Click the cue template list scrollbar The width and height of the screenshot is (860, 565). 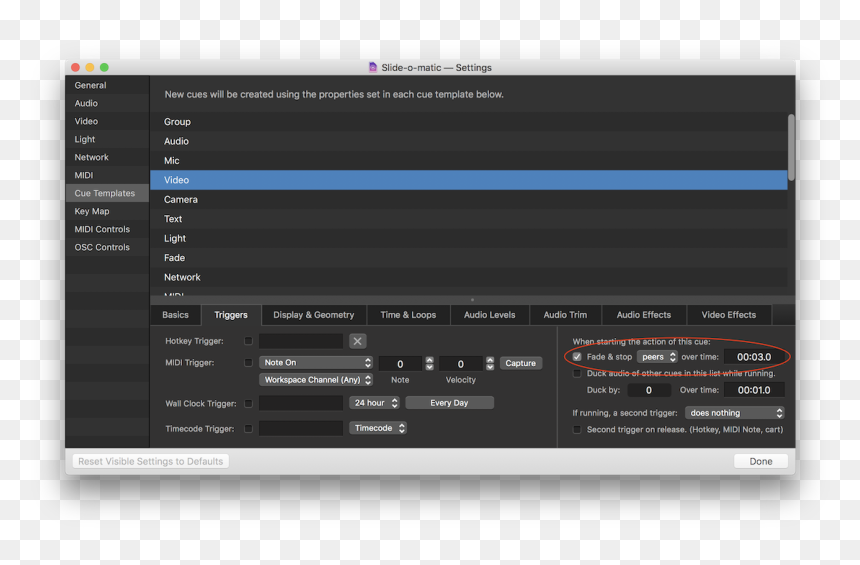[791, 147]
